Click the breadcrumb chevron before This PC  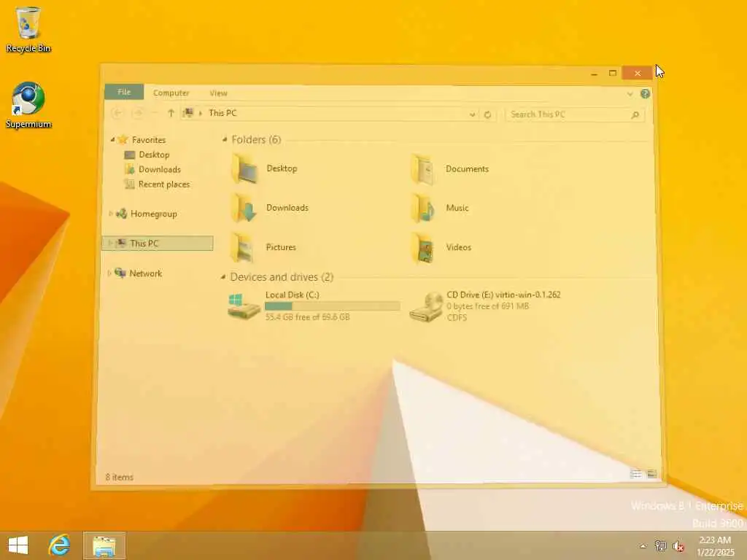201,113
